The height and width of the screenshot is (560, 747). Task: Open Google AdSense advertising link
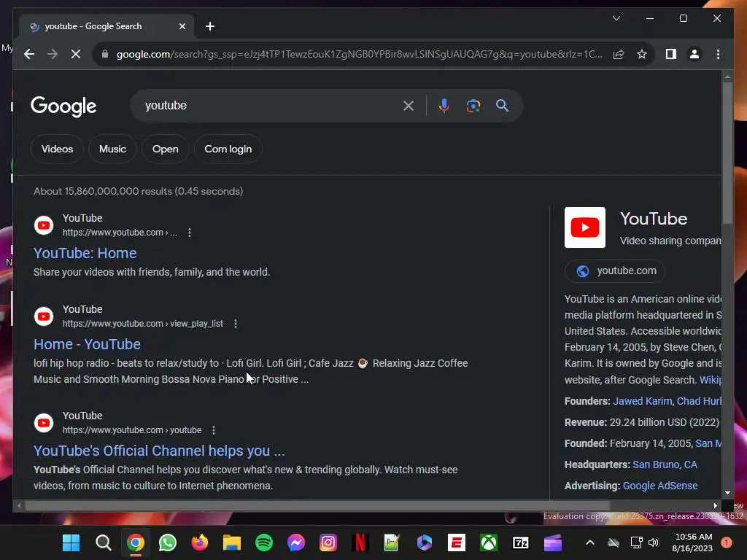click(x=660, y=486)
